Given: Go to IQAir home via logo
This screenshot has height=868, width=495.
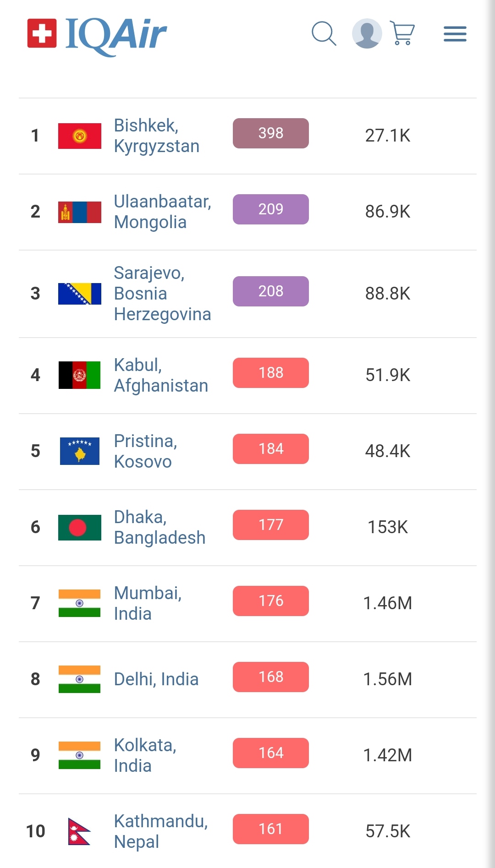Looking at the screenshot, I should click(97, 34).
